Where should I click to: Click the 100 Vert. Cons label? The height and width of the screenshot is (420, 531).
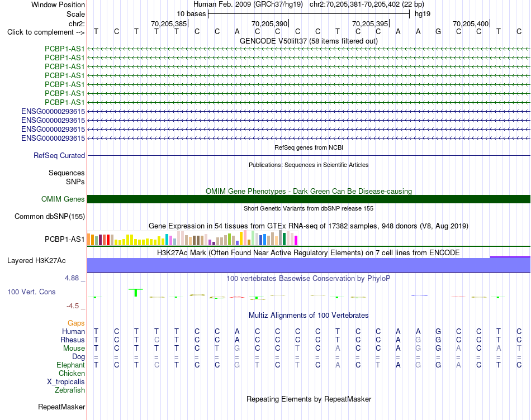click(31, 292)
